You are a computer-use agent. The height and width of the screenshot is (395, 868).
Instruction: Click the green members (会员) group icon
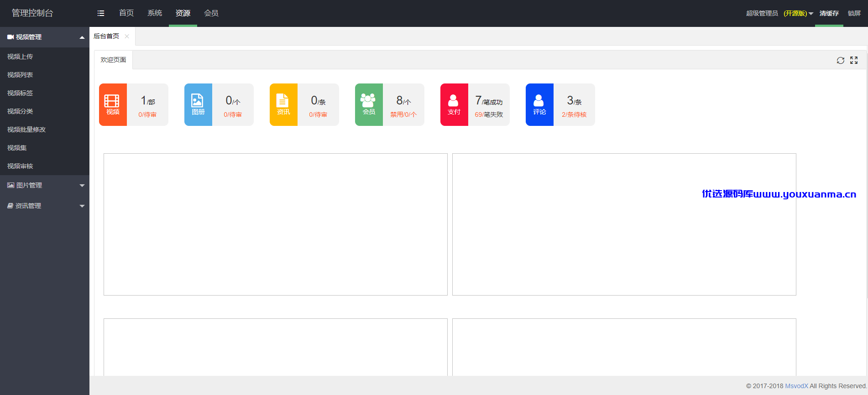[x=369, y=104]
